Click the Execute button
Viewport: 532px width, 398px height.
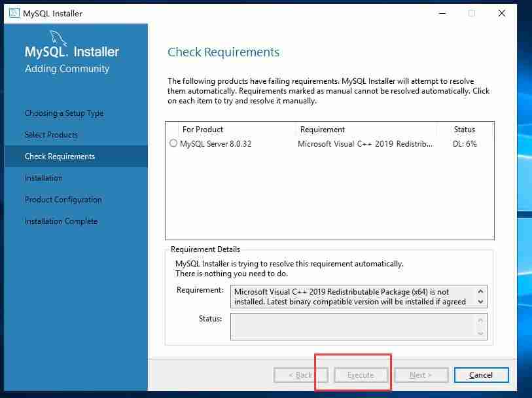tap(361, 374)
